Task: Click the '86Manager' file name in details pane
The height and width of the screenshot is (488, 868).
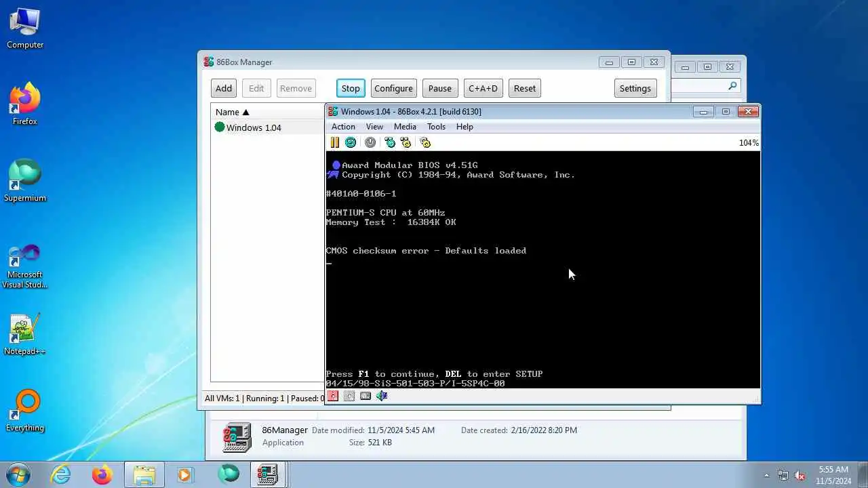Action: tap(285, 430)
